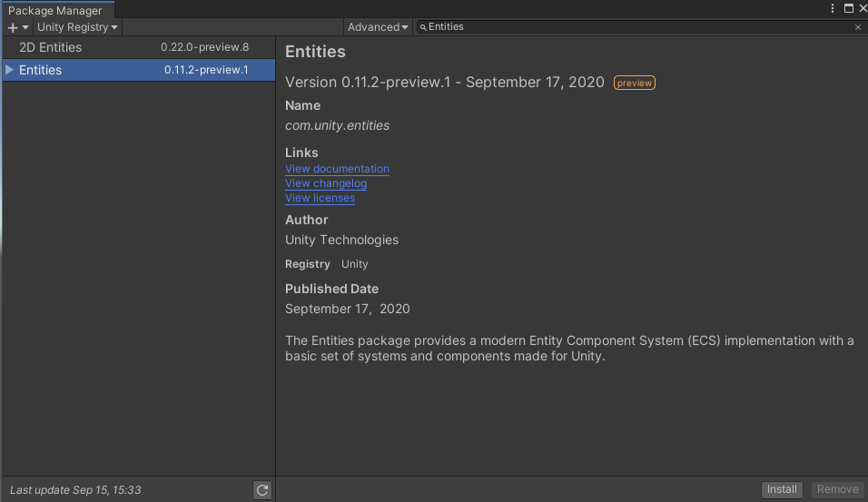
Task: Click the published date September 17, 2020
Action: click(347, 309)
